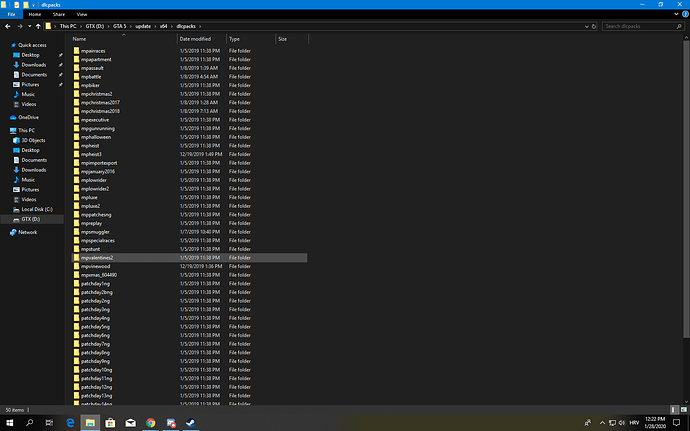
Task: Click GTA 5 breadcrumb in address bar
Action: pos(119,26)
